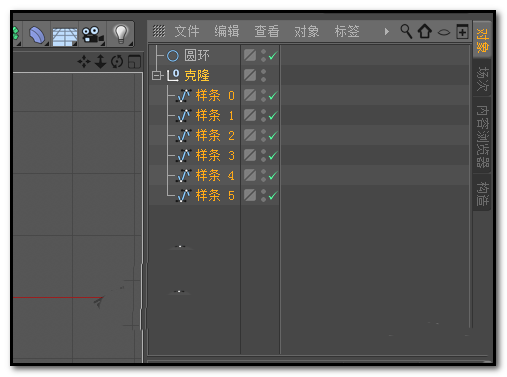Click the eye icon in manager header
Screen dimensions: 507x377
tap(444, 32)
